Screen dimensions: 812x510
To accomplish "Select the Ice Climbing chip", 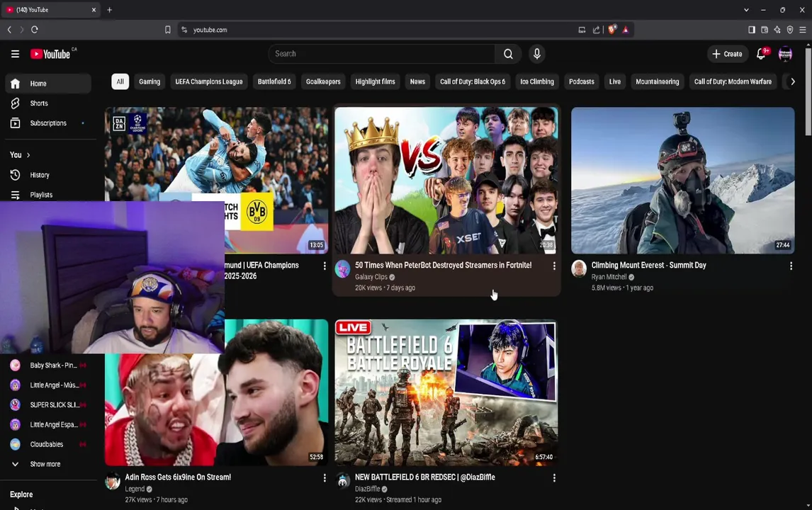I will pos(537,81).
